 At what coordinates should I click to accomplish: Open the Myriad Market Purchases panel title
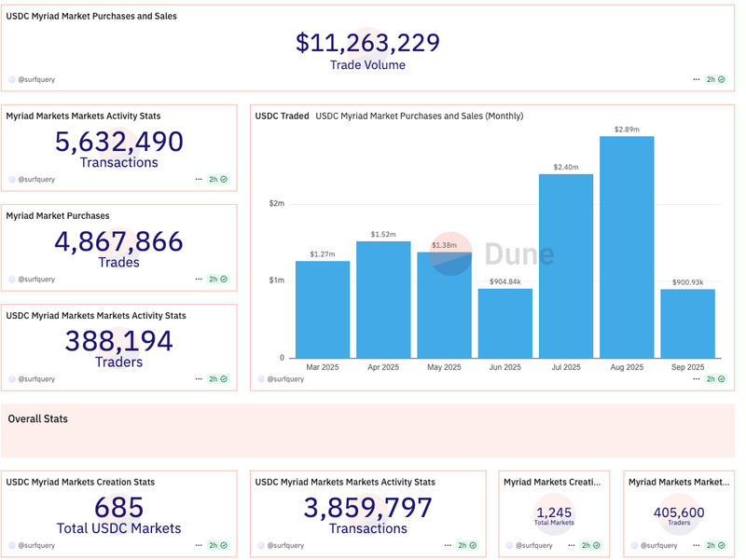tap(58, 216)
